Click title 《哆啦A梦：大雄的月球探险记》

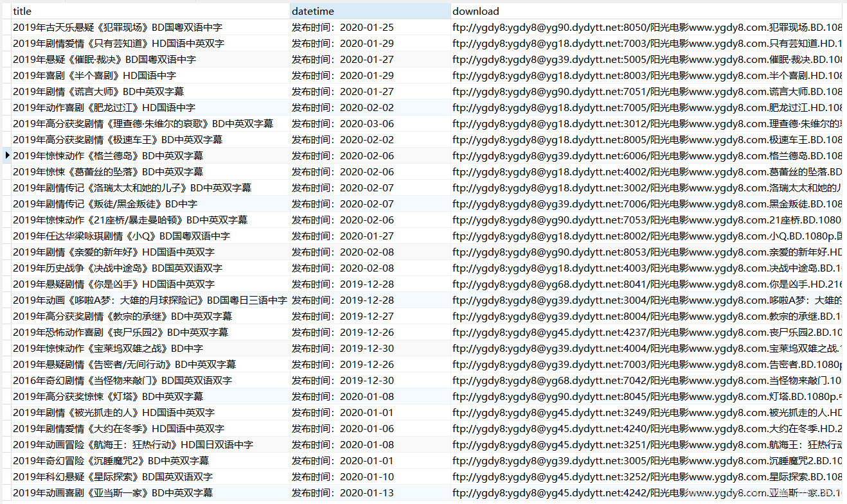point(150,300)
